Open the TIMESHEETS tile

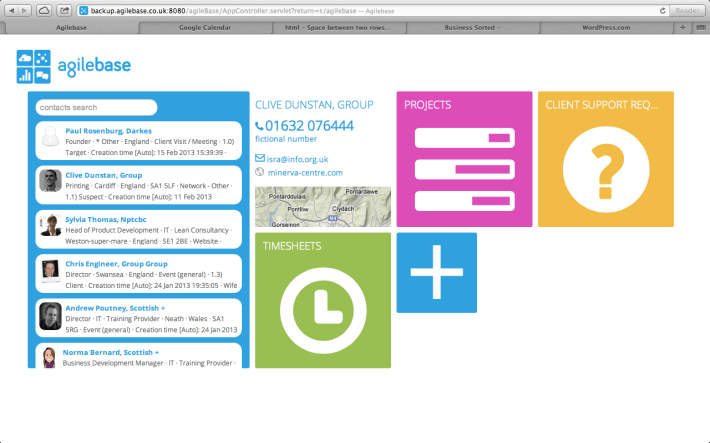coord(323,300)
